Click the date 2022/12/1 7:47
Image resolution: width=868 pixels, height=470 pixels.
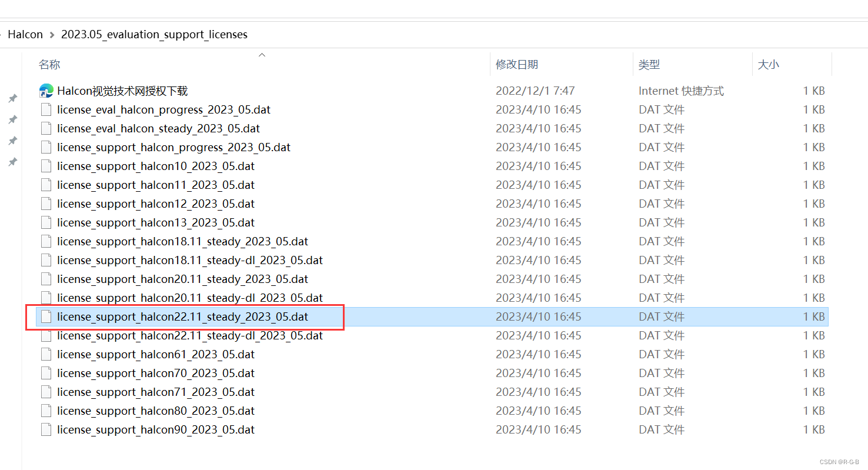pos(535,91)
